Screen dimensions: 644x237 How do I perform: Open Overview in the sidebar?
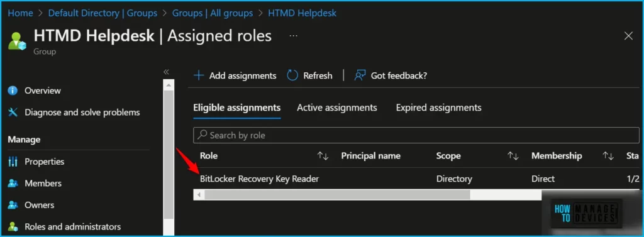tap(43, 91)
